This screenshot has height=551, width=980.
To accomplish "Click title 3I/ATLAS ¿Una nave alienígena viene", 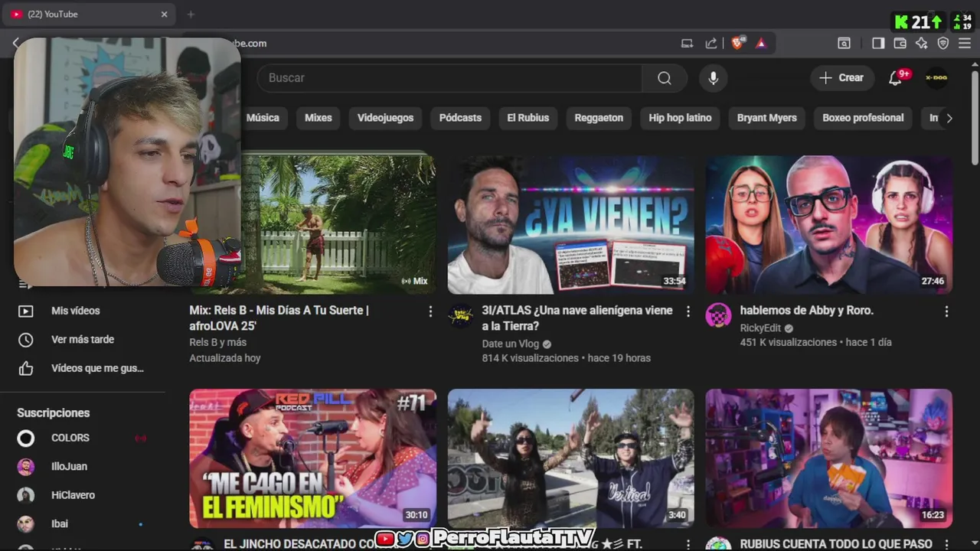I will pyautogui.click(x=577, y=318).
